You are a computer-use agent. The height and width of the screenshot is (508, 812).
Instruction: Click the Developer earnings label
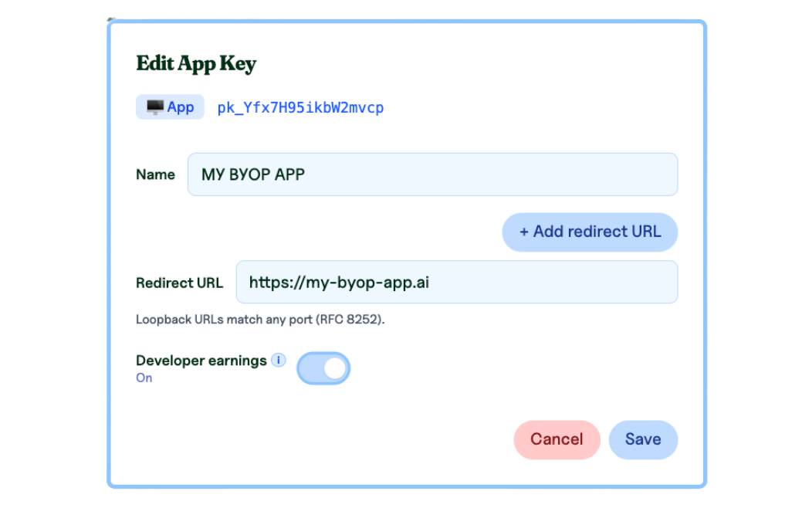point(201,361)
